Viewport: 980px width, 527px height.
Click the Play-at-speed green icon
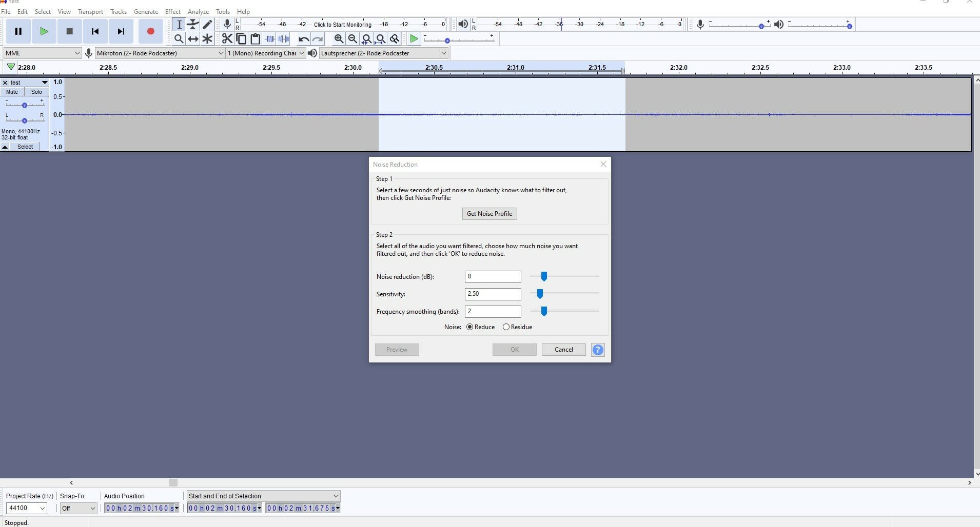(x=414, y=38)
